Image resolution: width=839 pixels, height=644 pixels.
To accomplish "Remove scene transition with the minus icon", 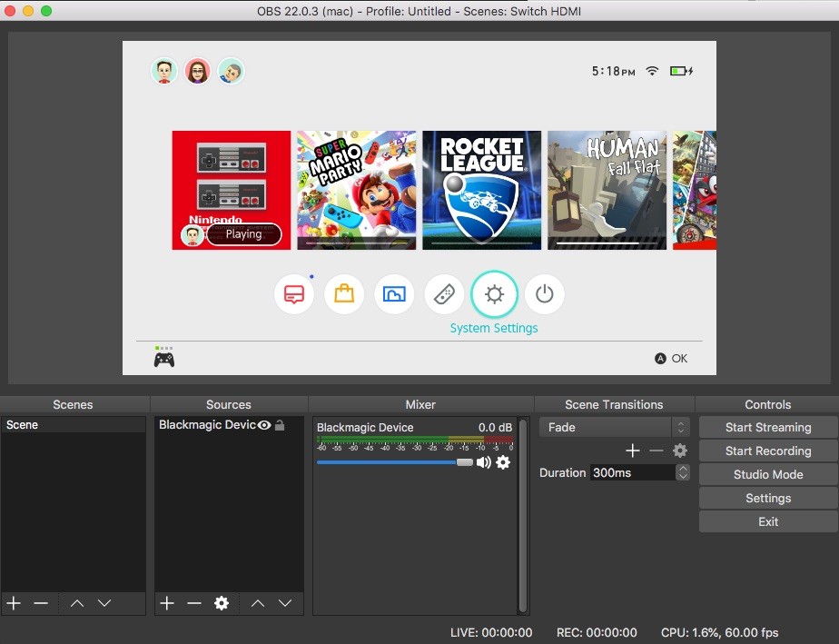I will (x=656, y=451).
